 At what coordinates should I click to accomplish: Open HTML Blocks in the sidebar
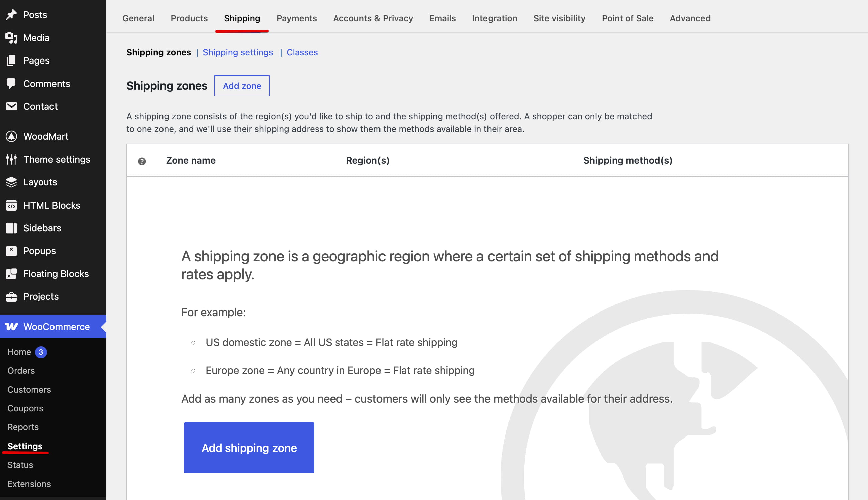(x=53, y=205)
